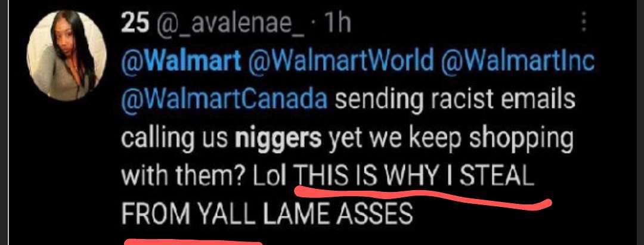This screenshot has height=245, width=644.
Task: Click "THIS IS WHY I STEAL" text
Action: (x=416, y=177)
